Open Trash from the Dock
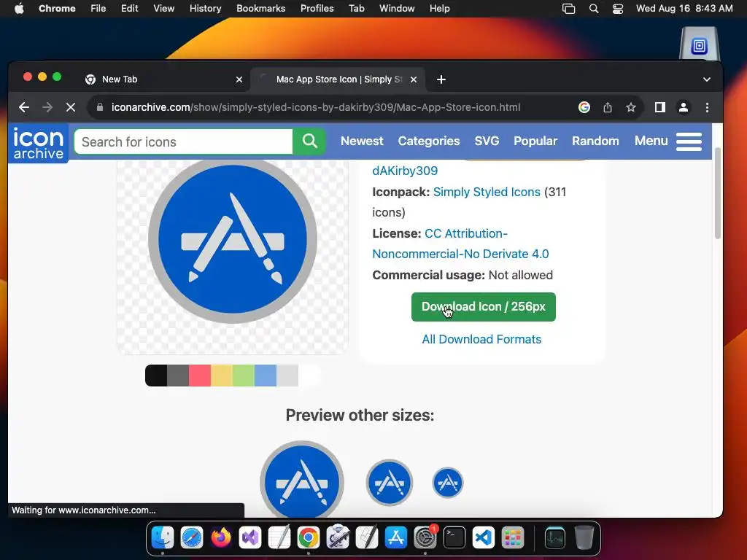The height and width of the screenshot is (560, 747). click(584, 537)
